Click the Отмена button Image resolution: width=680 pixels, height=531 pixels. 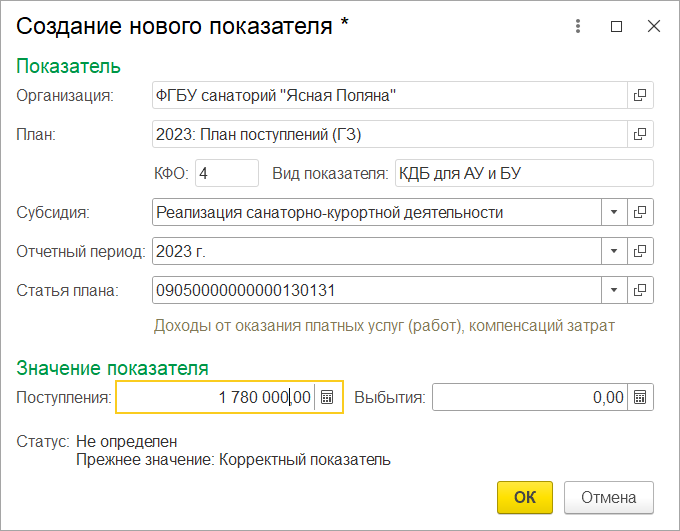click(608, 497)
